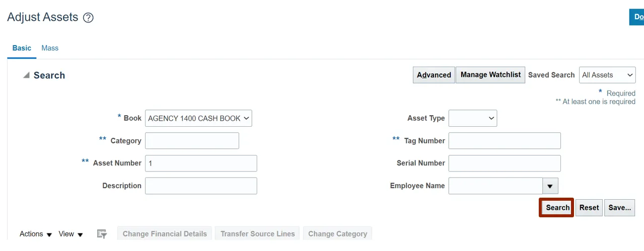Open the View menu
Viewport: 644px width, 251px height.
(x=70, y=234)
